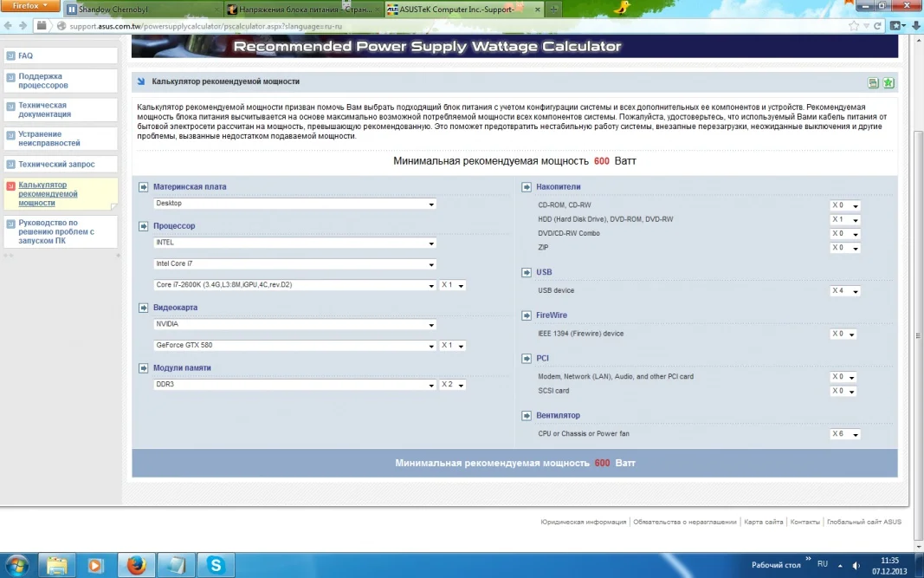Change the ZIP drive quantity dropdown
924x578 pixels.
pos(845,248)
